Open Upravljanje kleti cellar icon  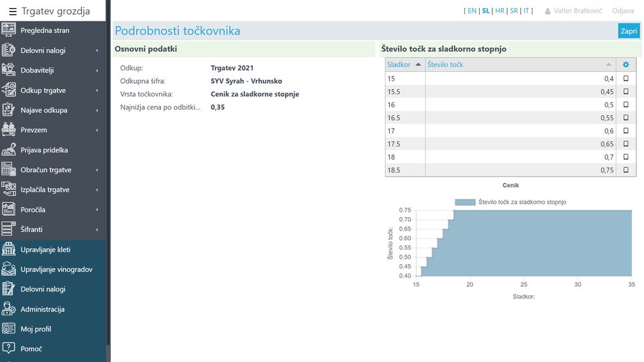[x=9, y=249]
